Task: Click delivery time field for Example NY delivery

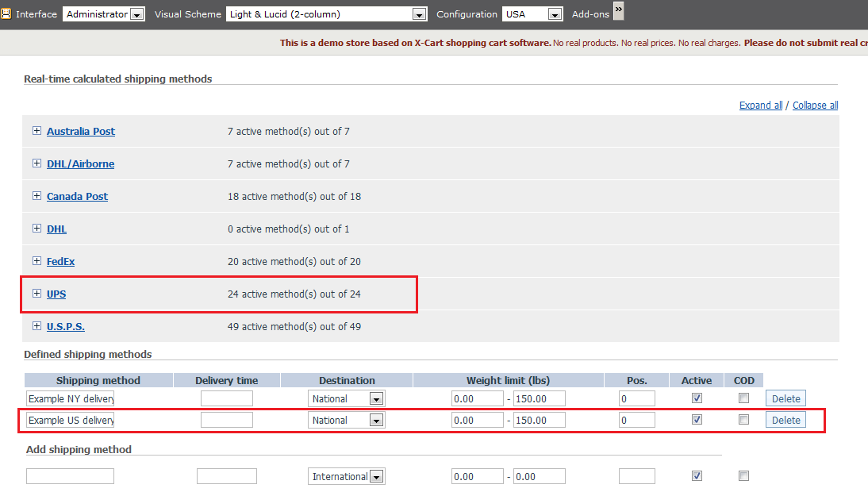Action: coord(226,398)
